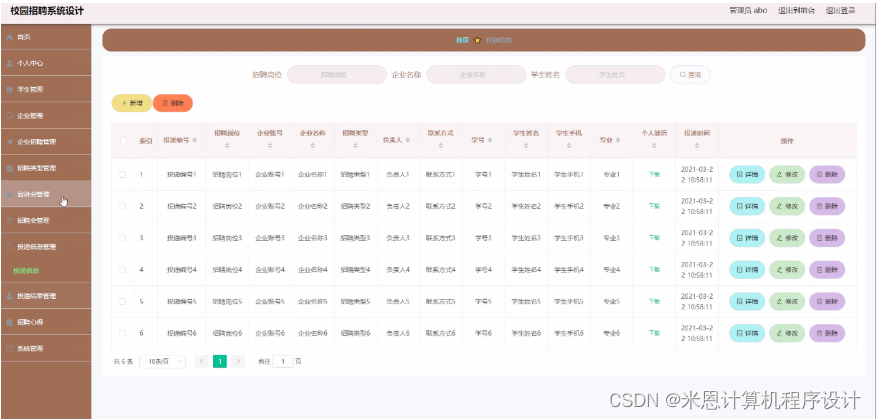876x419 pixels.
Task: Expand the 招聘类型管理 sidebar menu chevron
Action: coord(80,168)
